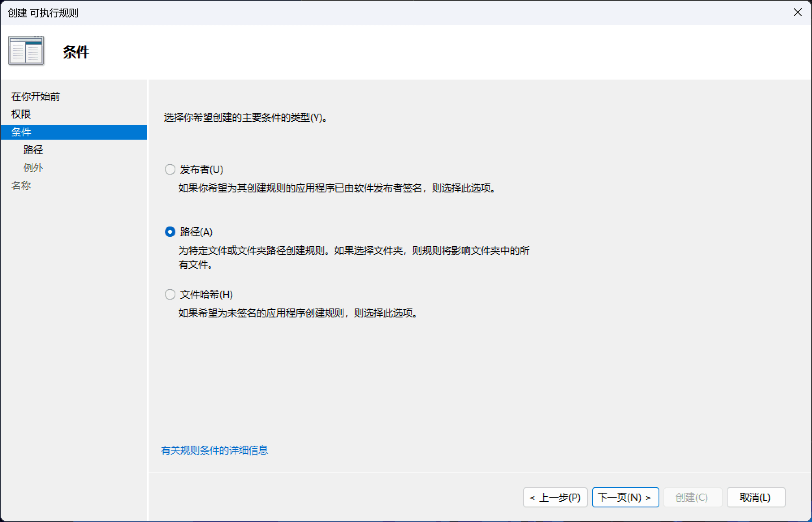Jump to the 名称 step in sidebar
Image resolution: width=812 pixels, height=522 pixels.
click(x=21, y=186)
